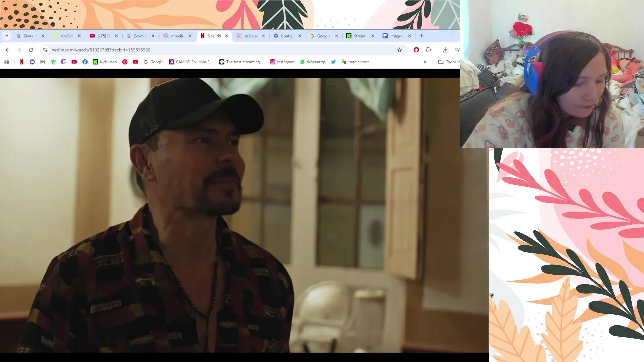Open the Extensions puzzle menu

click(x=428, y=50)
